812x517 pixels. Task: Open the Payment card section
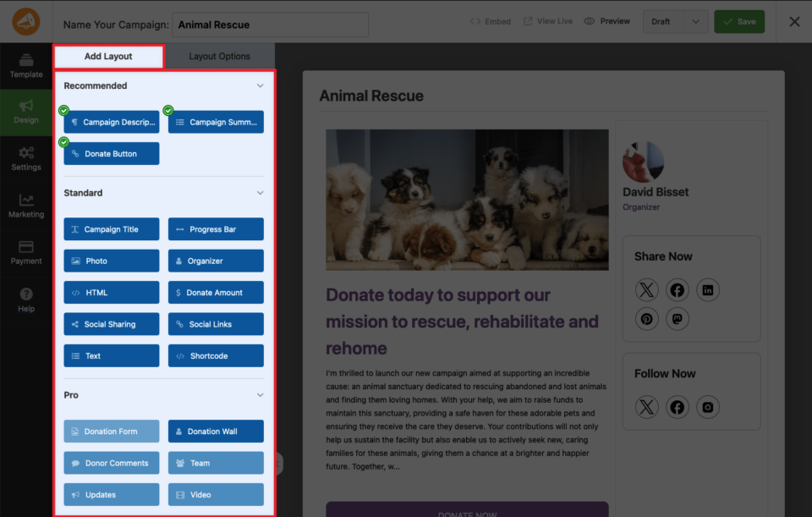pyautogui.click(x=26, y=253)
